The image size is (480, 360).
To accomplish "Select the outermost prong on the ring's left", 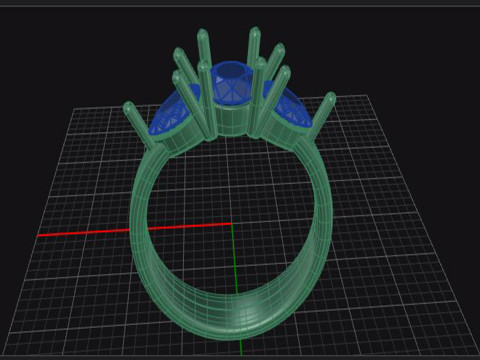I will click(138, 125).
